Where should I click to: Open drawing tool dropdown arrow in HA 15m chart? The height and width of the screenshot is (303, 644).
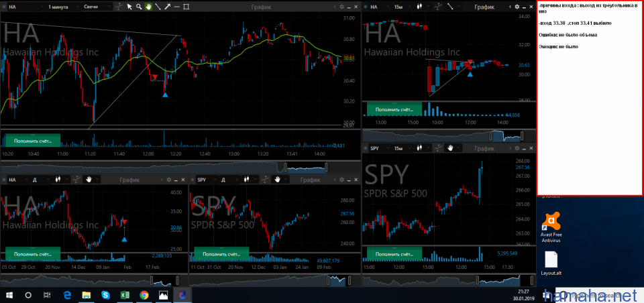(x=459, y=7)
